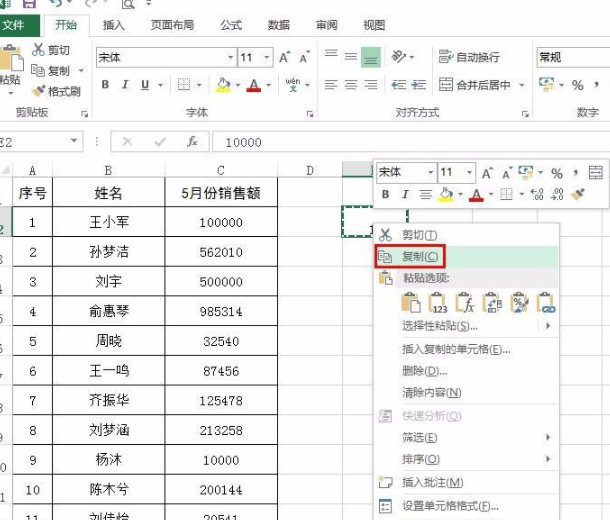Click the fx insert function button
The height and width of the screenshot is (520, 610).
pyautogui.click(x=192, y=142)
